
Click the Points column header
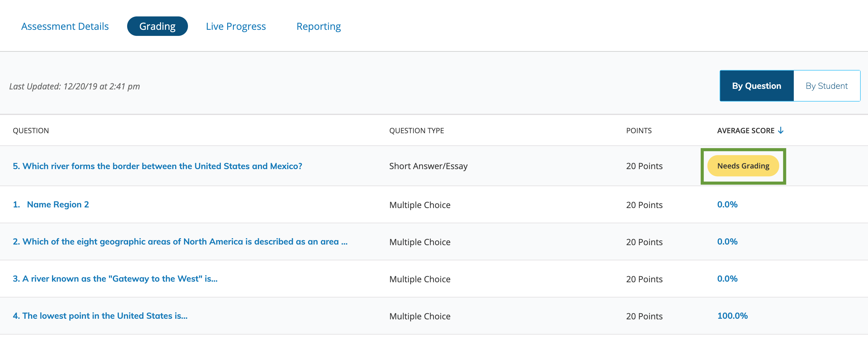[x=639, y=131]
